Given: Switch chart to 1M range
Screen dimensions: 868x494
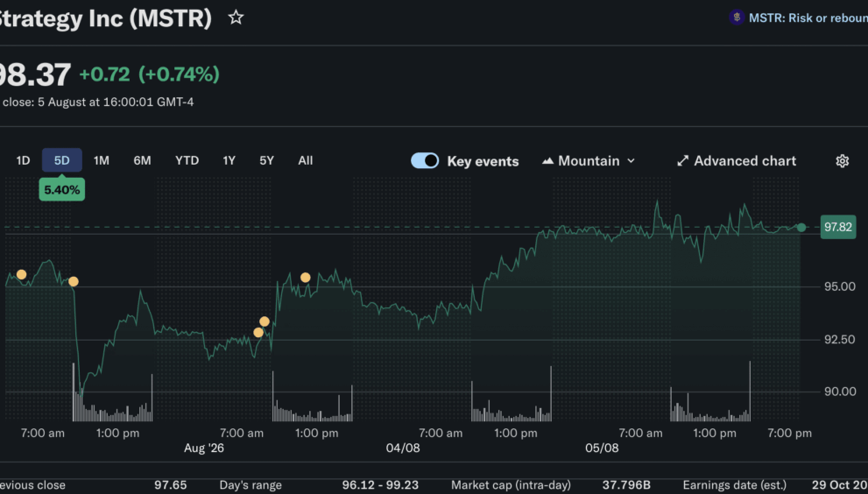Looking at the screenshot, I should pos(102,160).
